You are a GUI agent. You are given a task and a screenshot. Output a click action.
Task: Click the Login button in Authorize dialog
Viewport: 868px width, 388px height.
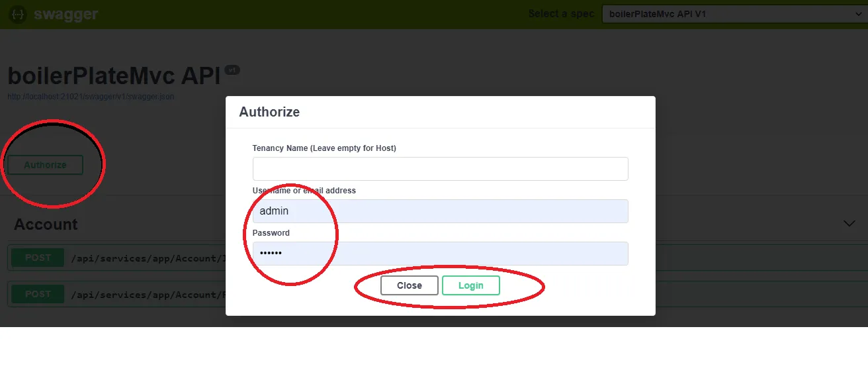pos(470,285)
